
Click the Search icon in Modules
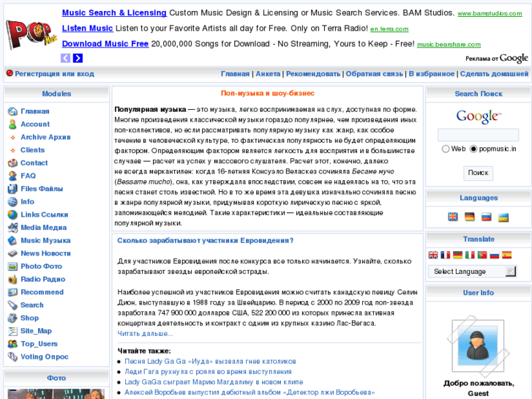click(x=12, y=305)
